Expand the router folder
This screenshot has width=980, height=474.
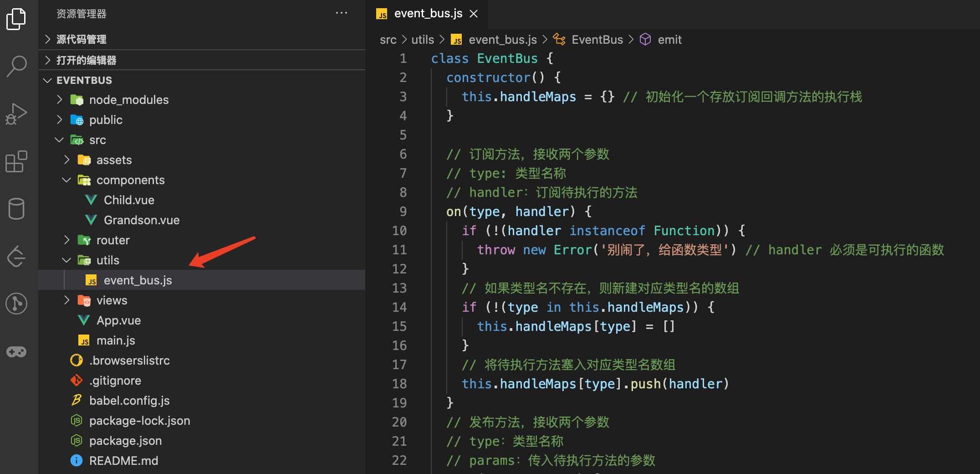[x=112, y=240]
